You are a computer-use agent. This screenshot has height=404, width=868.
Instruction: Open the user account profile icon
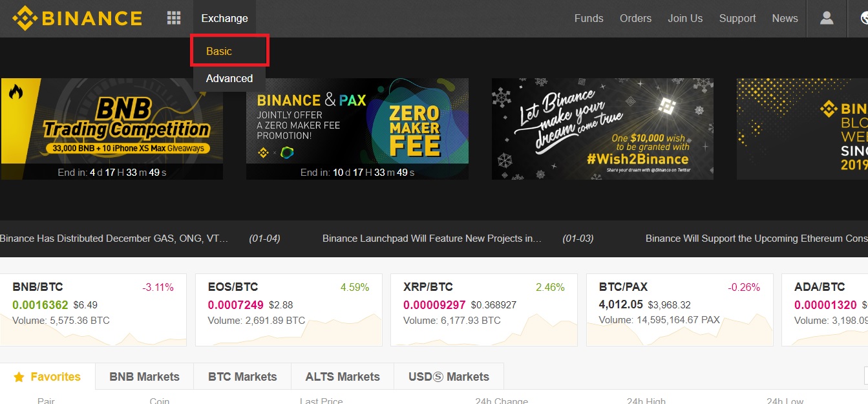(827, 18)
